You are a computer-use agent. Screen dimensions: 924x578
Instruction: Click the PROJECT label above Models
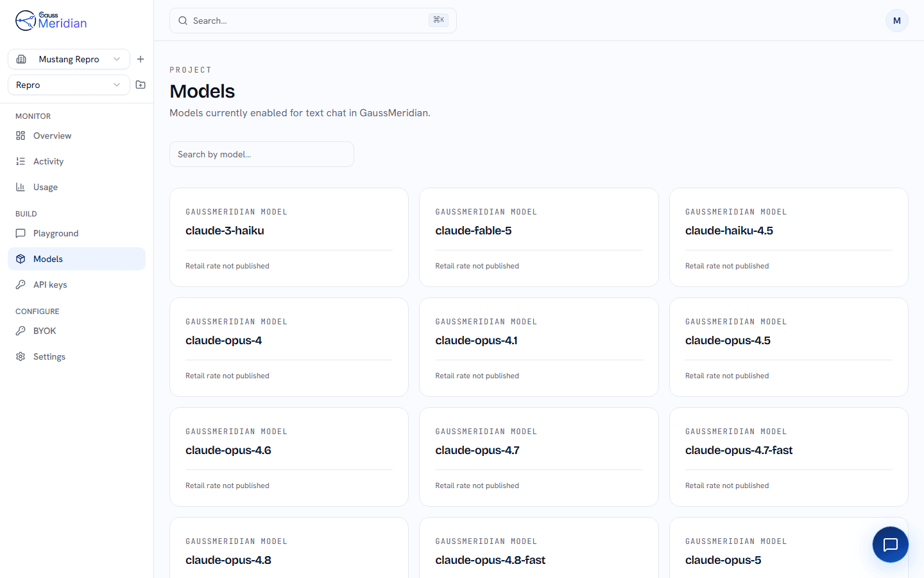point(191,70)
